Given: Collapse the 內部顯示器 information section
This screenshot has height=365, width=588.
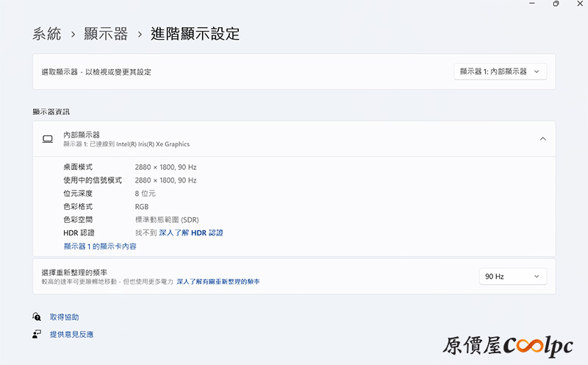Looking at the screenshot, I should [x=542, y=139].
